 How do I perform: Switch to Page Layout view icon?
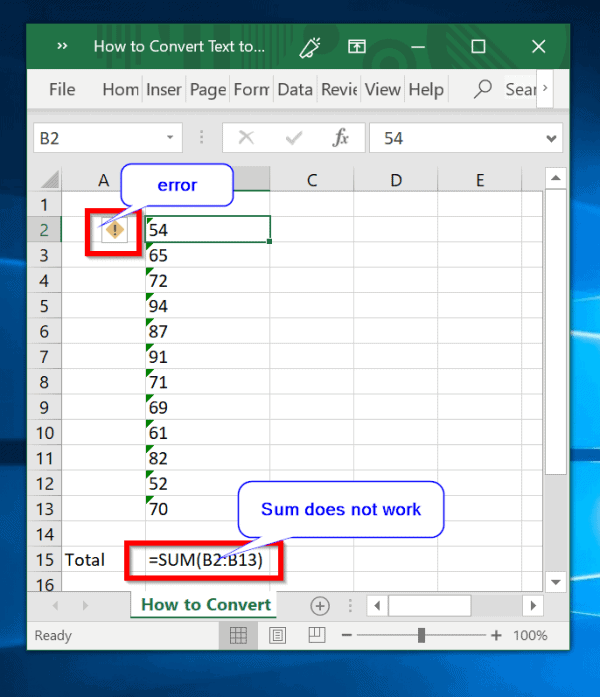click(x=277, y=635)
